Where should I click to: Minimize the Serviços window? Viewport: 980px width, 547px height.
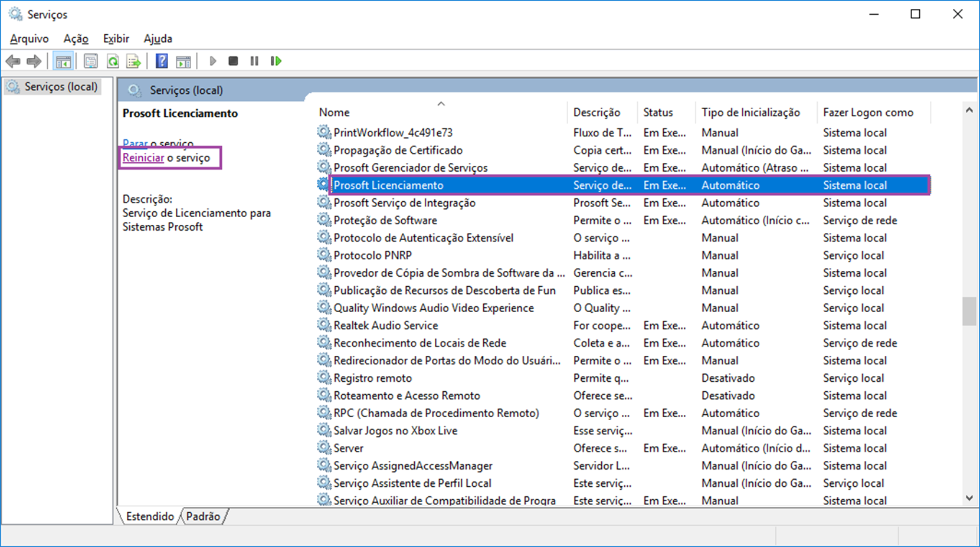[x=874, y=14]
